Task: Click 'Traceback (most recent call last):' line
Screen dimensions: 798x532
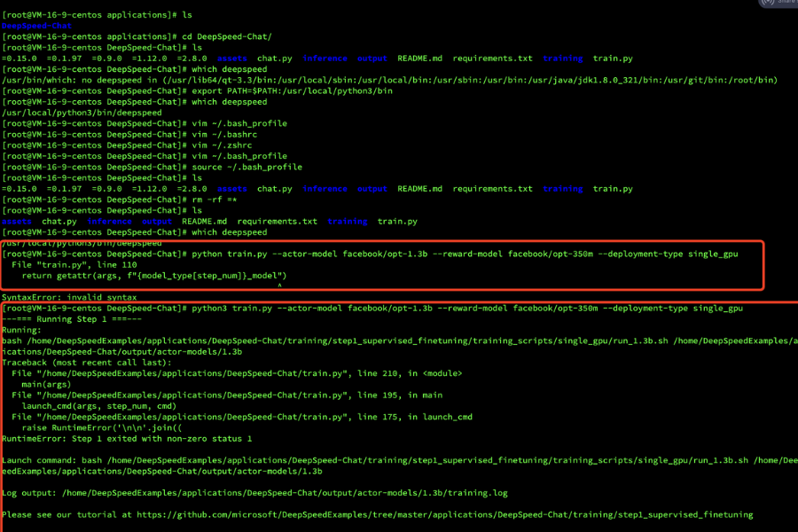Action: [x=87, y=363]
